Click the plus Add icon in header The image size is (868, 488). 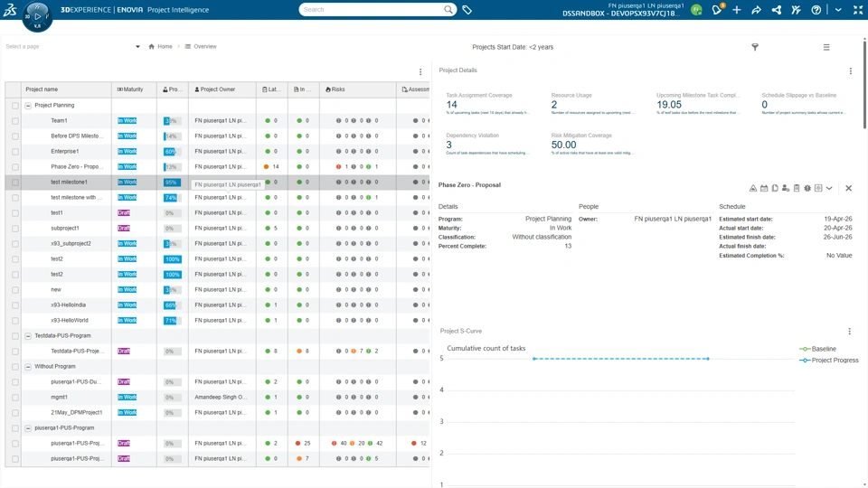(736, 10)
